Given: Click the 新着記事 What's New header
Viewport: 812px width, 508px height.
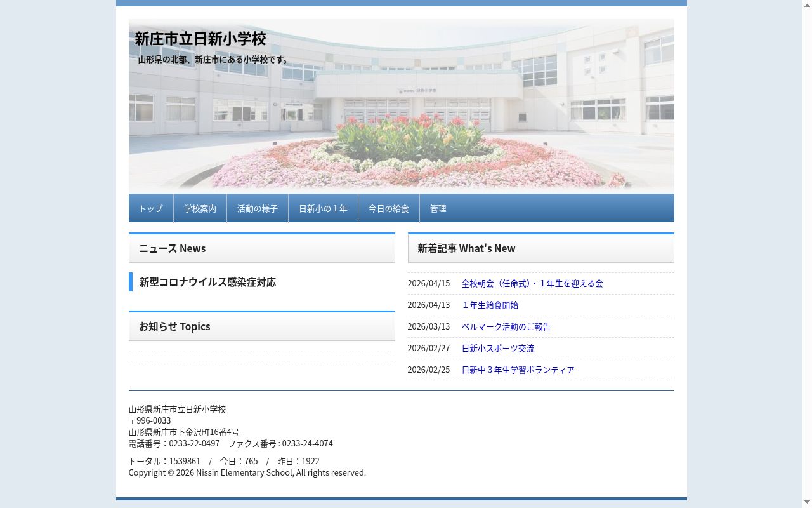Looking at the screenshot, I should [x=541, y=248].
